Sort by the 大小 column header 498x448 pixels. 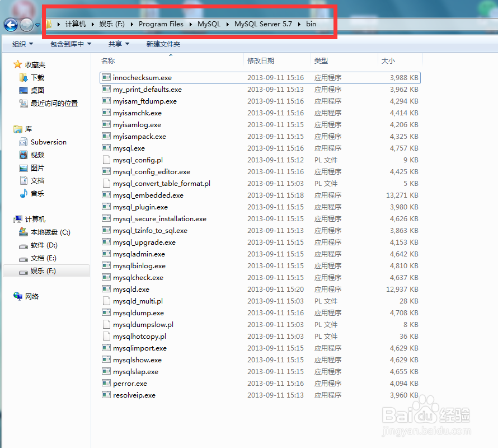(388, 60)
